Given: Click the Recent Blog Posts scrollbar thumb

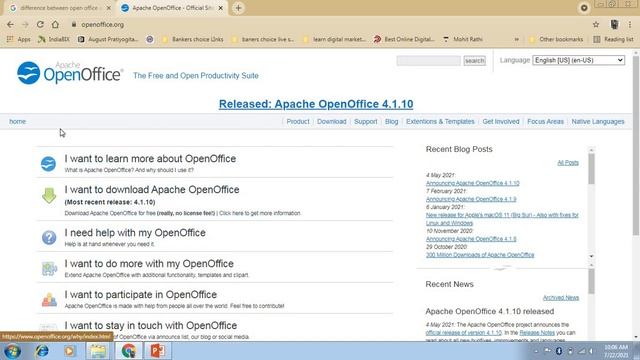Looking at the screenshot, I should (591, 169).
